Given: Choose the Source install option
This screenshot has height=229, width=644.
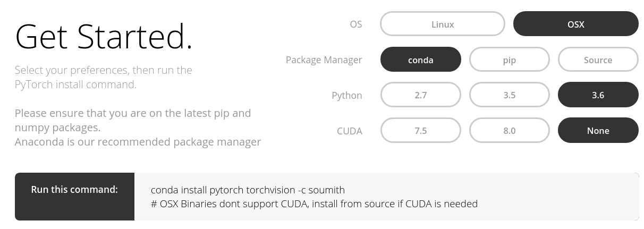Looking at the screenshot, I should click(598, 60).
